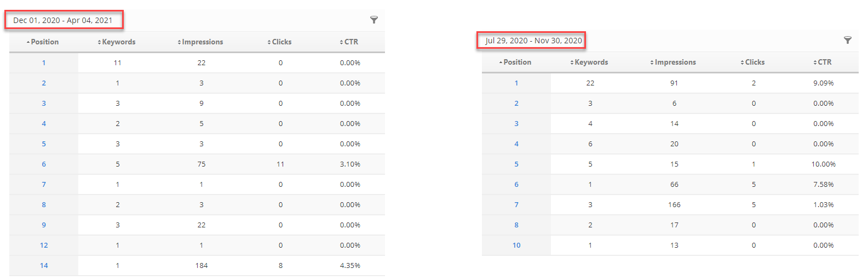Open position 14 link in left table
Screen dimensions: 868x280
[44, 266]
